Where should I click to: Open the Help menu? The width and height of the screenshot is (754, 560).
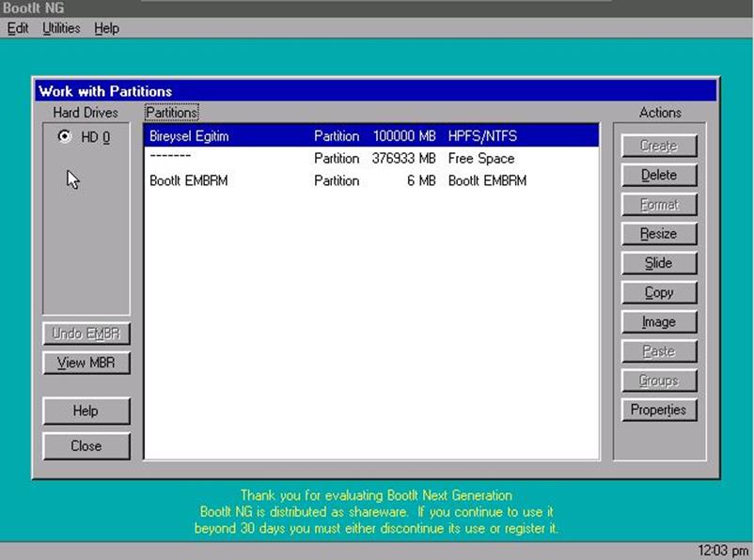[x=107, y=28]
